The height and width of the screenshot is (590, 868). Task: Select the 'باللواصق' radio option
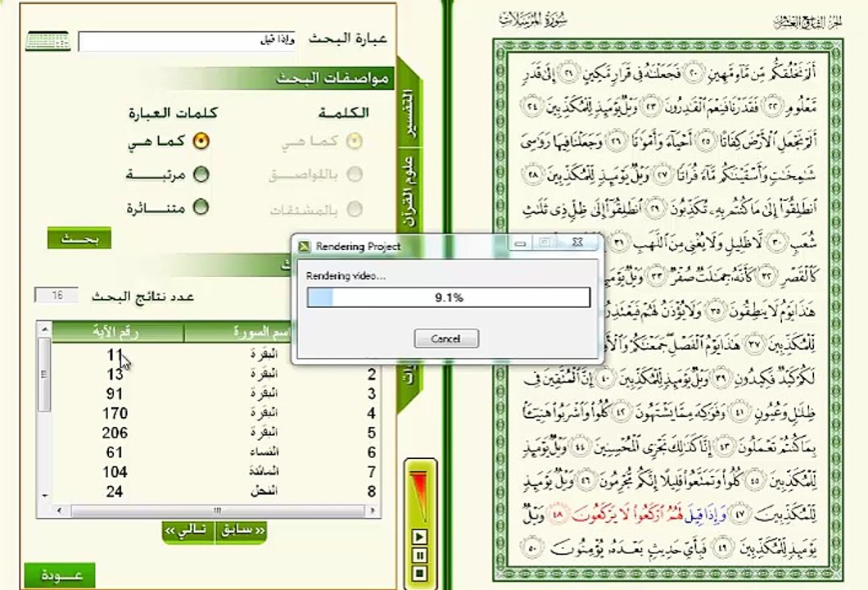pyautogui.click(x=355, y=175)
